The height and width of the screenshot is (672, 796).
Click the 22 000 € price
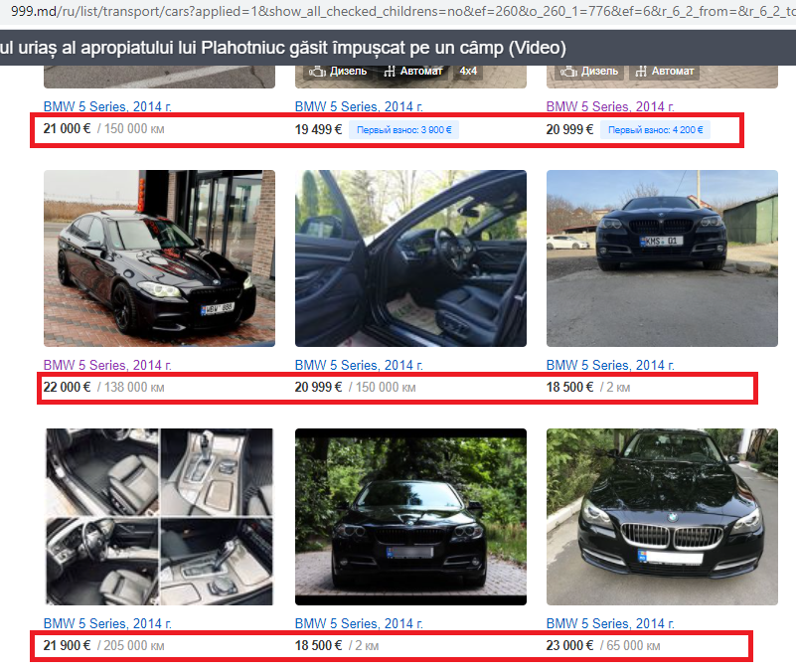pyautogui.click(x=67, y=388)
